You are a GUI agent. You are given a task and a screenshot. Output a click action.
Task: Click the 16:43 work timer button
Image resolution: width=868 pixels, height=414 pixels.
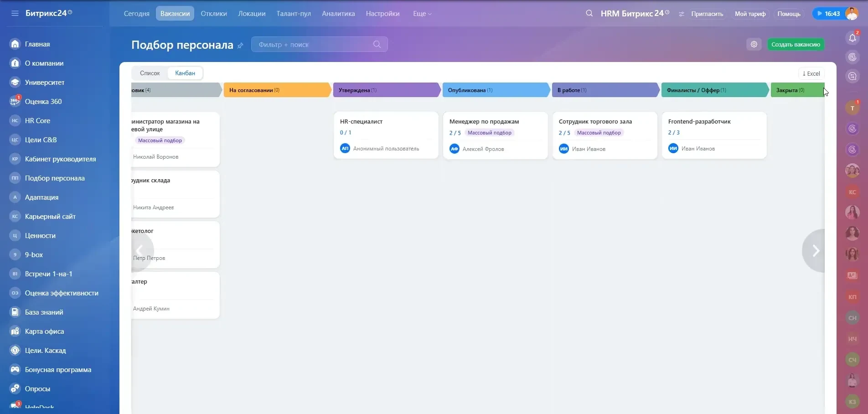click(829, 14)
